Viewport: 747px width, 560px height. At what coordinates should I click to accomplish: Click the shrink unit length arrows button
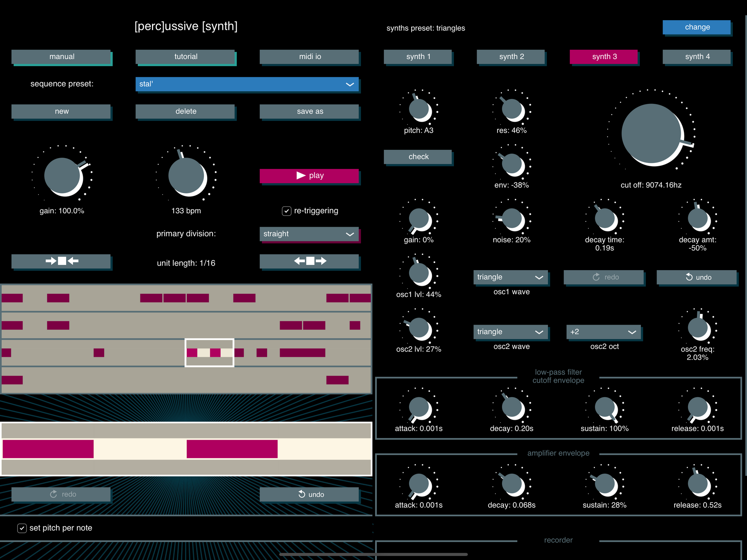61,261
